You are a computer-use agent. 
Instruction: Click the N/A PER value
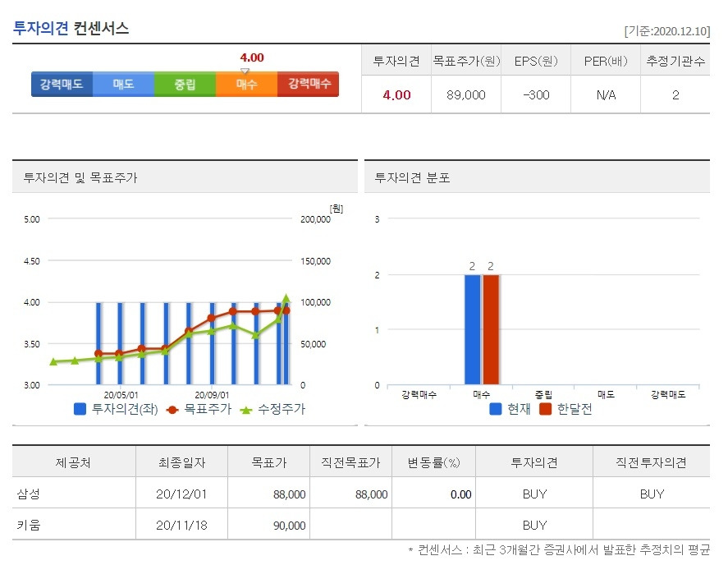pos(606,94)
